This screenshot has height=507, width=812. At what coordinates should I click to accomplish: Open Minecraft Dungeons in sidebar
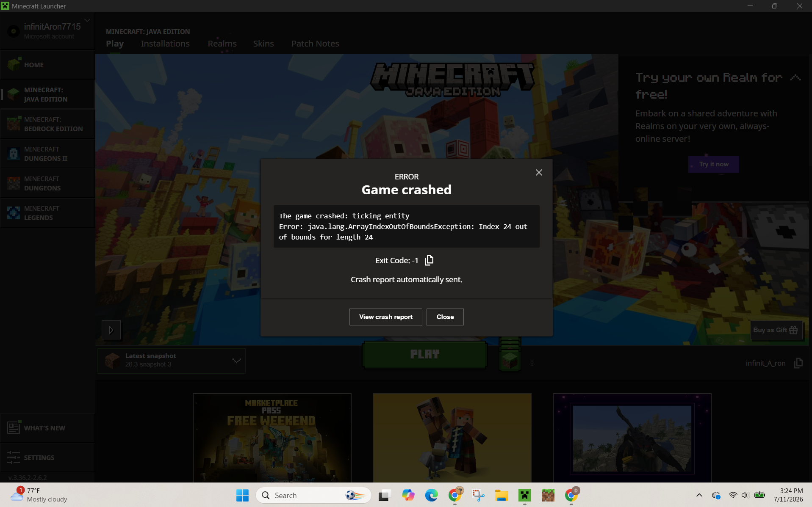(x=47, y=183)
